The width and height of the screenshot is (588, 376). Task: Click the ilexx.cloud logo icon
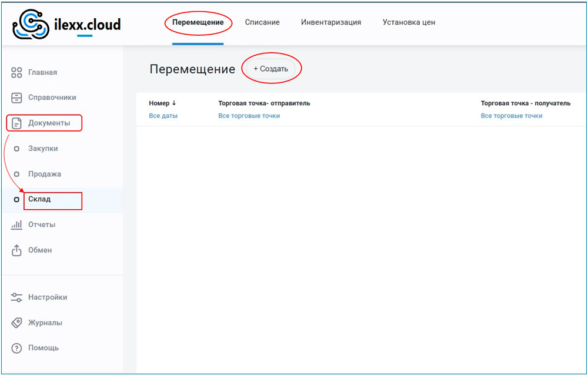point(28,25)
